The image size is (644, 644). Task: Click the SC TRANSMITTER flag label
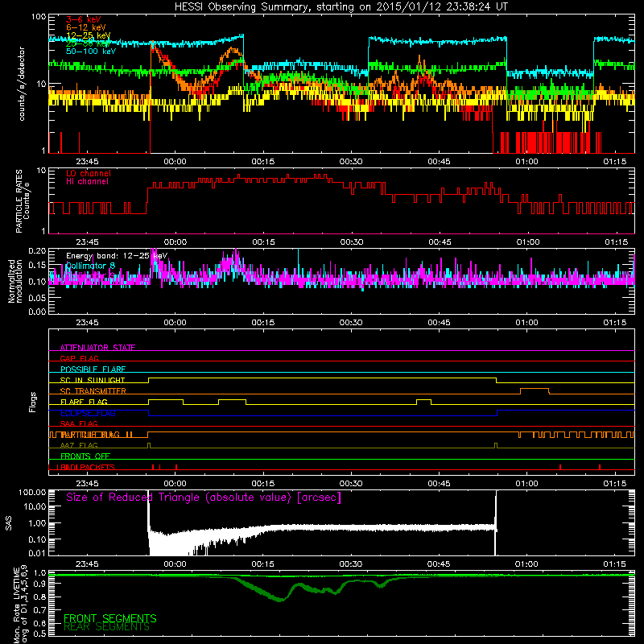click(x=93, y=390)
